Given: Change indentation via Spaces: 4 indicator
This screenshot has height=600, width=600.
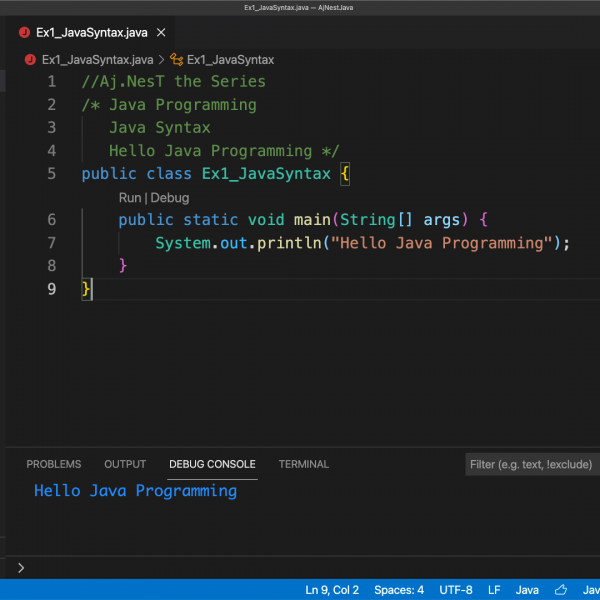Looking at the screenshot, I should pos(399,590).
